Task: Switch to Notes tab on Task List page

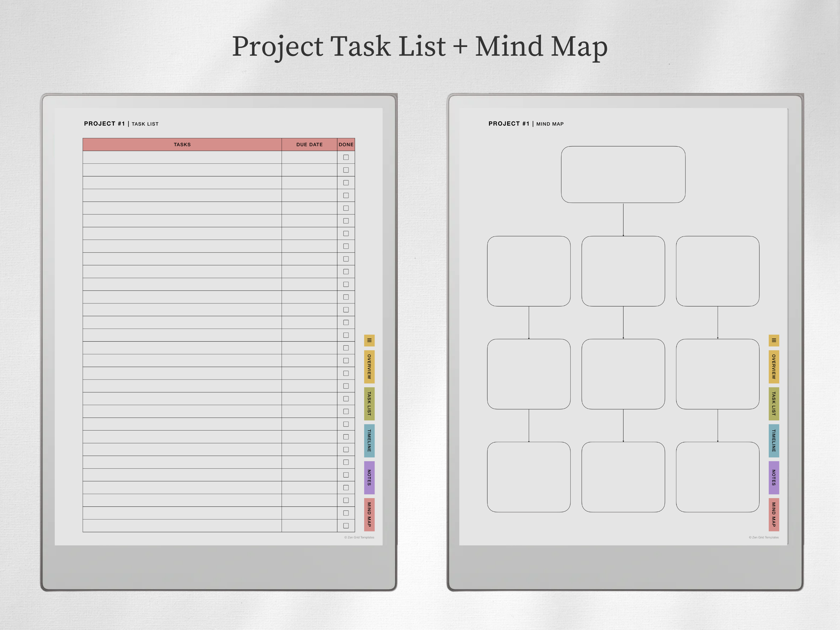Action: point(369,477)
